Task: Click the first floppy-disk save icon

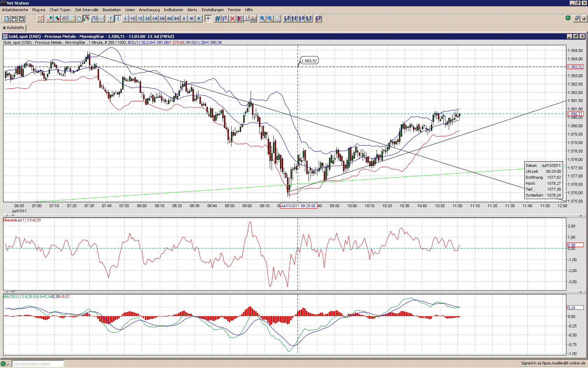Action: click(14, 19)
